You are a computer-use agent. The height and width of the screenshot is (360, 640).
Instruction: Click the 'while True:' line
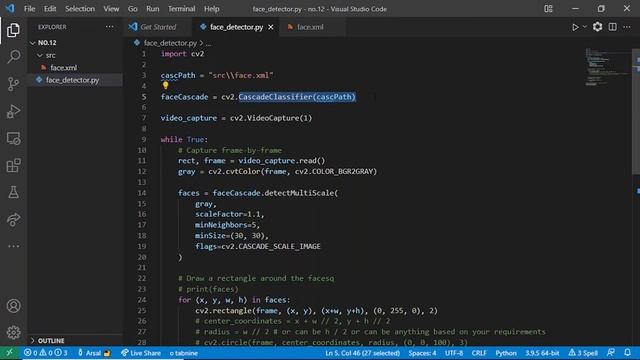point(184,139)
